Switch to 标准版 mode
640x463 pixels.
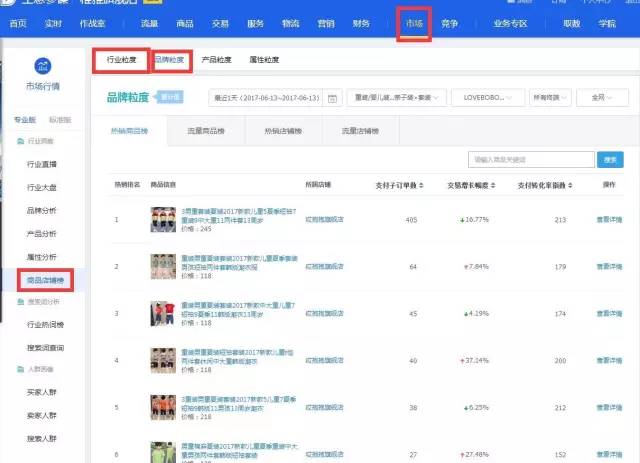(x=60, y=120)
